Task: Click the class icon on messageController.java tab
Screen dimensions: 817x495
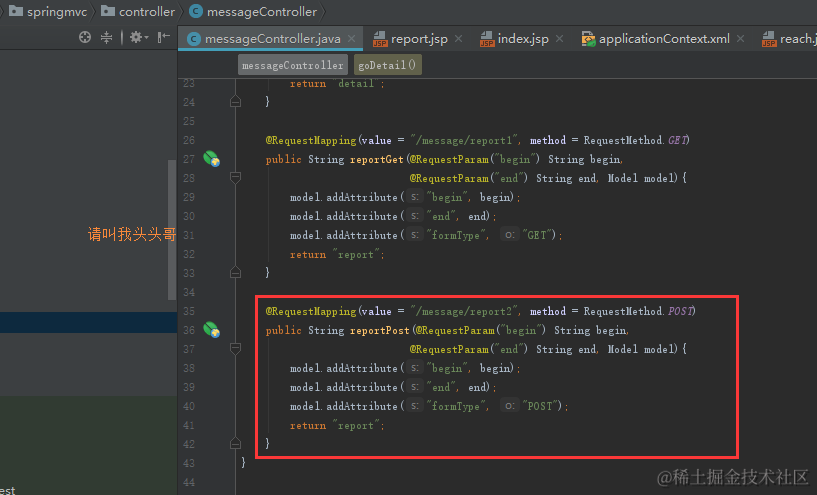Action: click(x=194, y=39)
